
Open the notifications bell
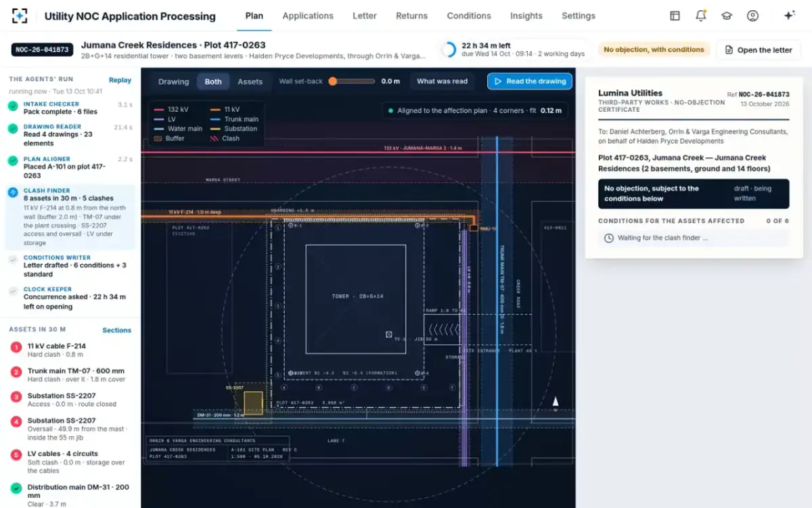click(701, 16)
